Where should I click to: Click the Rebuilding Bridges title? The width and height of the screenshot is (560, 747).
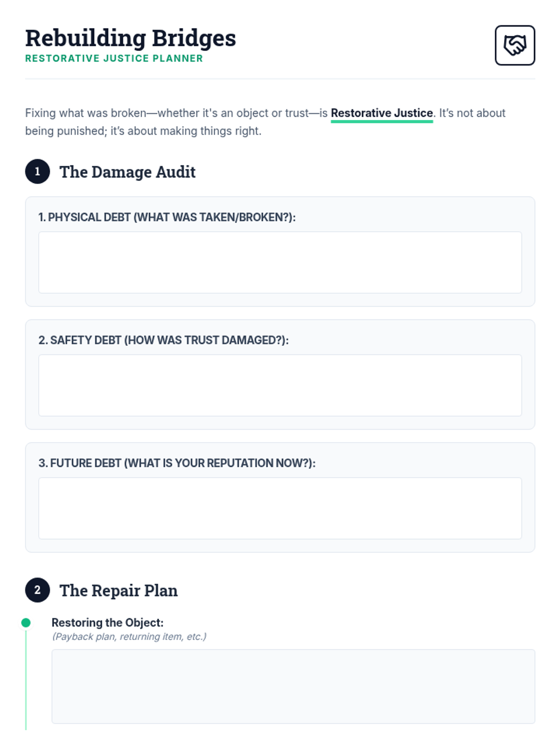tap(131, 38)
